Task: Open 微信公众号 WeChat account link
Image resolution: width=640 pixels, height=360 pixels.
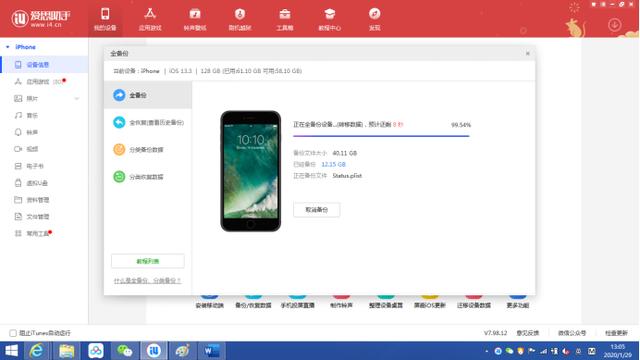Action: (x=572, y=333)
